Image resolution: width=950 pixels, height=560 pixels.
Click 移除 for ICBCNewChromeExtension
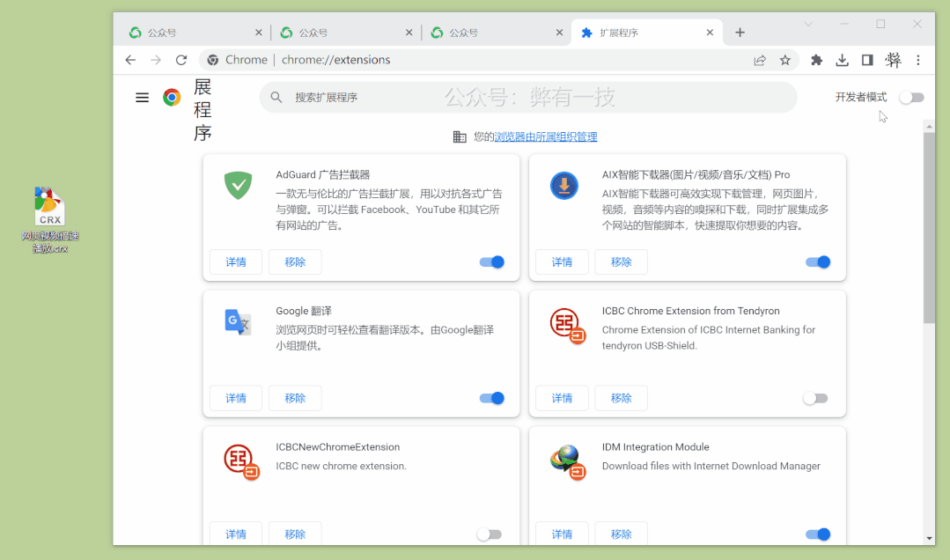295,534
